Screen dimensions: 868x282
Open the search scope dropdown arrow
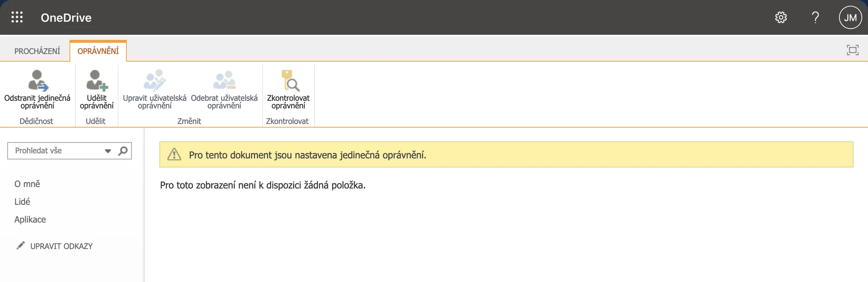pyautogui.click(x=108, y=151)
